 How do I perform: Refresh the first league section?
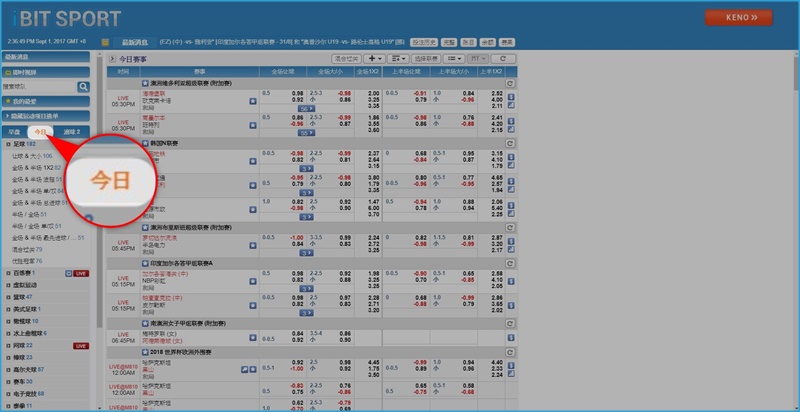pyautogui.click(x=511, y=83)
